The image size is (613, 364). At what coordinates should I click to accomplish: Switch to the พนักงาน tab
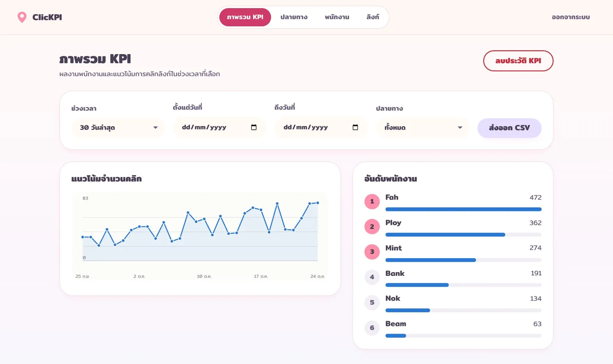[x=337, y=17]
